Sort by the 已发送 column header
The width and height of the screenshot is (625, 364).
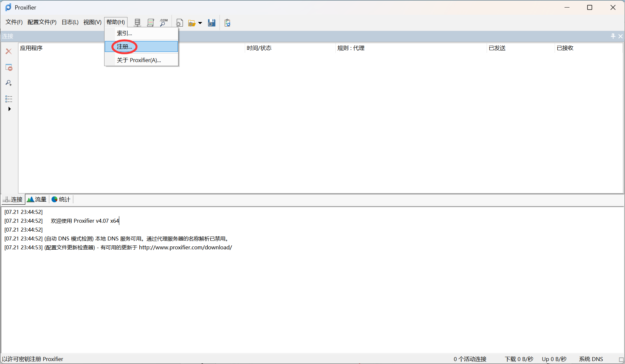coord(521,48)
